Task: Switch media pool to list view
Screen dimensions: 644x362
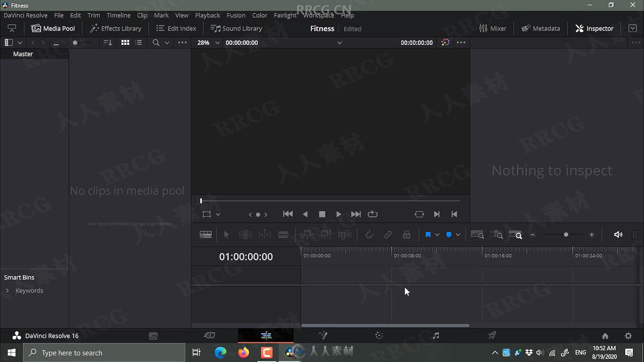Action: [x=139, y=43]
